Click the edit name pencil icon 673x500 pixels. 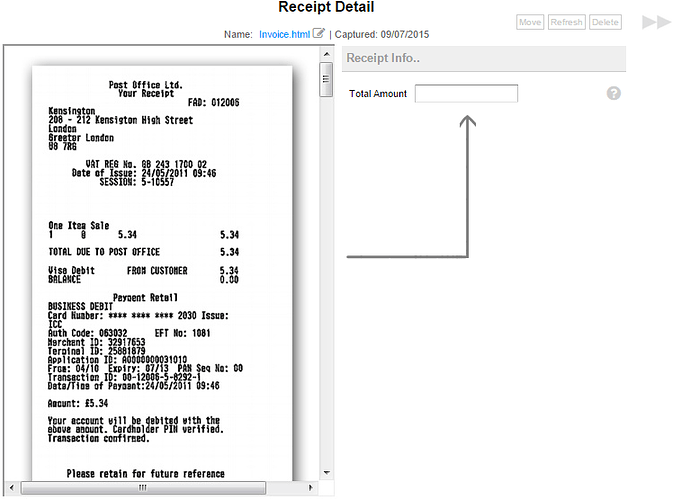pos(319,33)
